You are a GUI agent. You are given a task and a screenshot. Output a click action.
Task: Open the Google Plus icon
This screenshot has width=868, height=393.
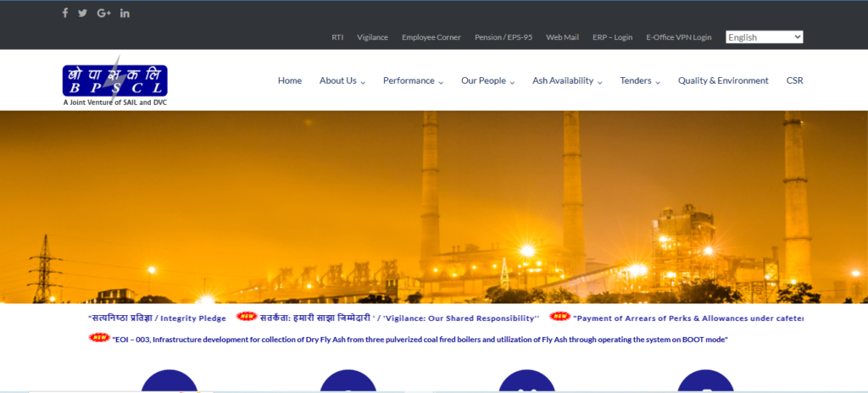pyautogui.click(x=104, y=13)
